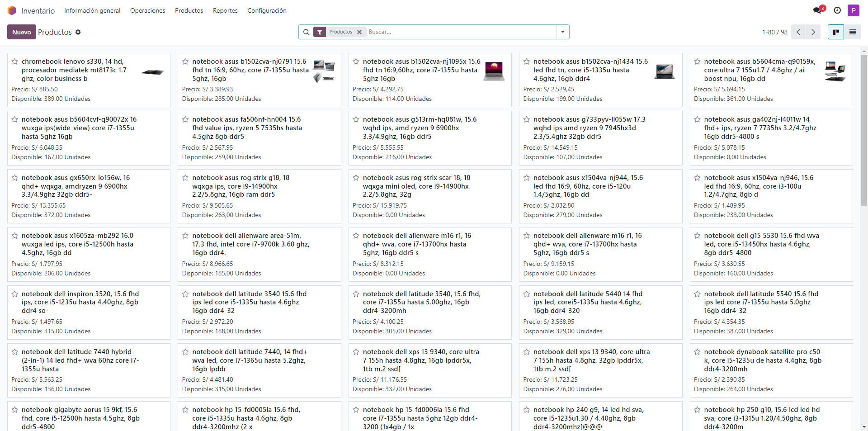Click the gear icon beside Productos title
Image resolution: width=868 pixels, height=431 pixels.
[x=78, y=32]
